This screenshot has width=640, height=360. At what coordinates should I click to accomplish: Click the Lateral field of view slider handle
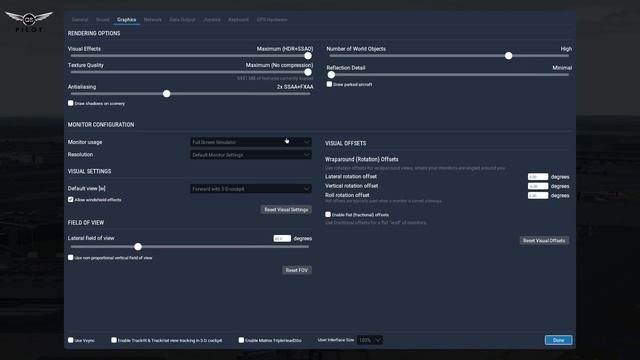(138, 247)
